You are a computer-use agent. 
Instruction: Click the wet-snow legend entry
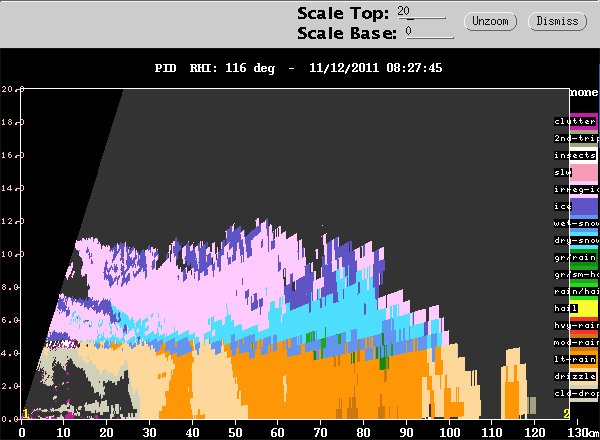pos(576,223)
